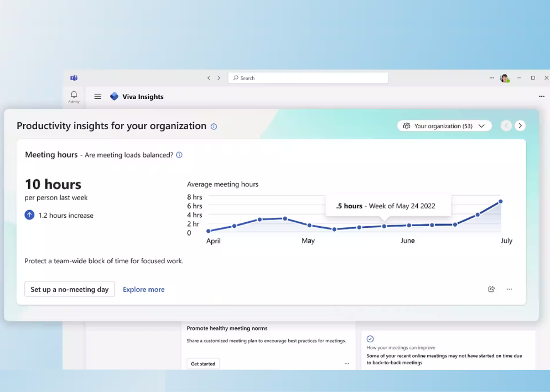The height and width of the screenshot is (392, 550).
Task: Open Viva Insights more options ellipsis
Action: coord(542,96)
